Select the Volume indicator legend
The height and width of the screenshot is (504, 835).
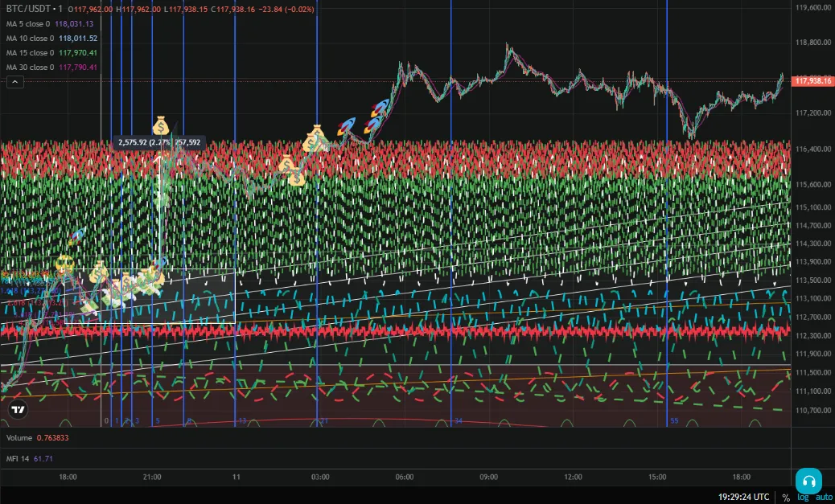coord(37,437)
